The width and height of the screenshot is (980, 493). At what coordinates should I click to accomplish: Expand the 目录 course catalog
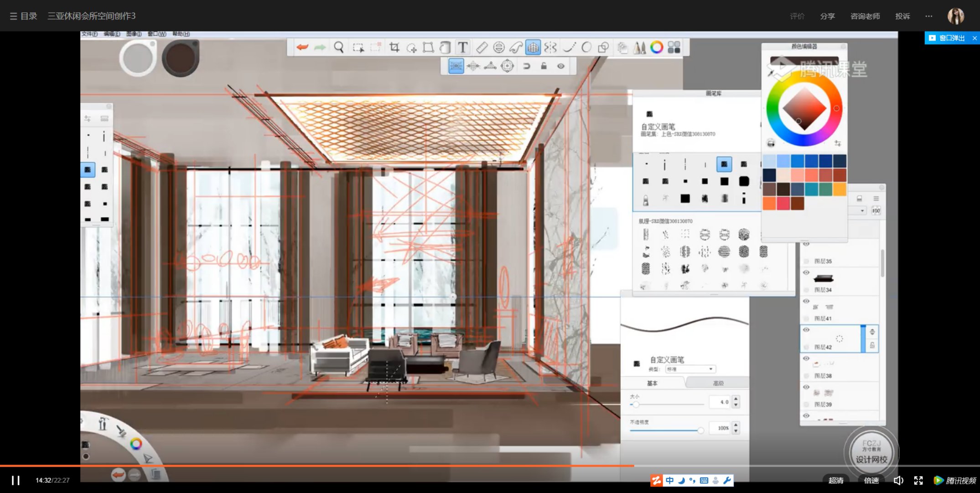coord(23,16)
